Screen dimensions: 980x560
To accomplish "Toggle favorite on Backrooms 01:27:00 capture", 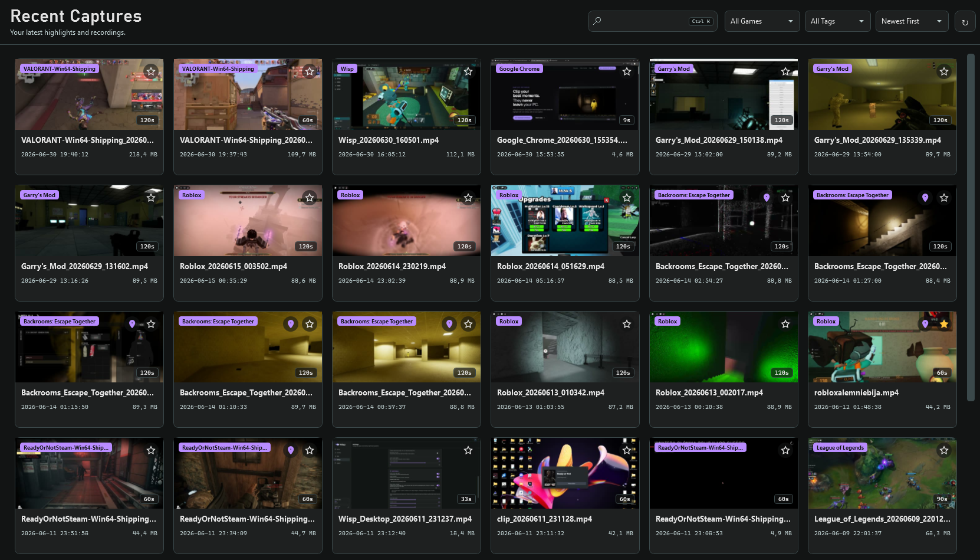I will click(944, 198).
